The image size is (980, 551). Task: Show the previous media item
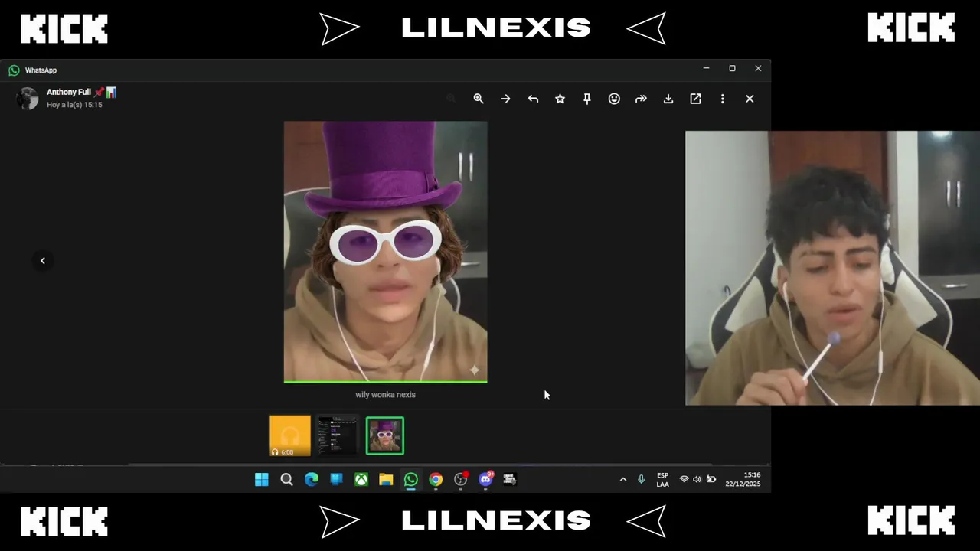point(43,261)
